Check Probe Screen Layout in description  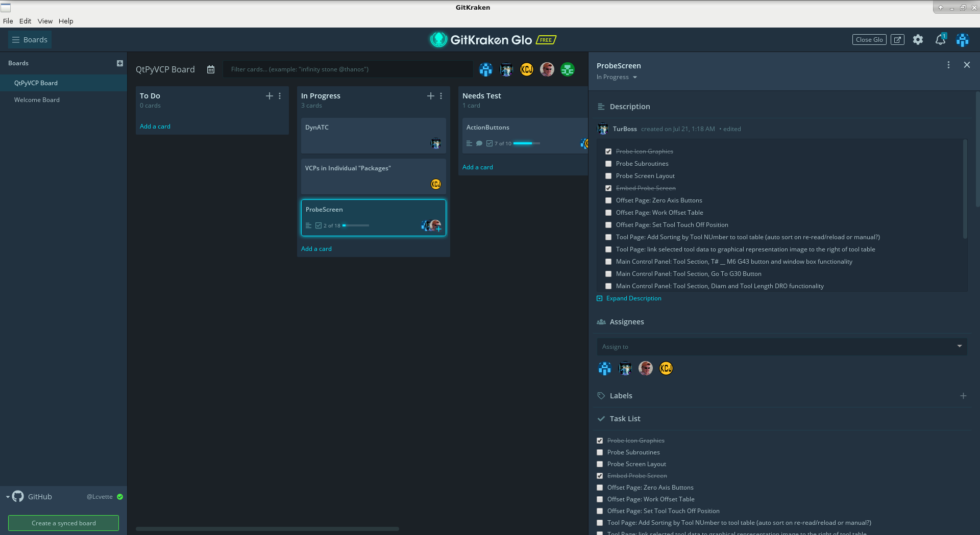[608, 176]
